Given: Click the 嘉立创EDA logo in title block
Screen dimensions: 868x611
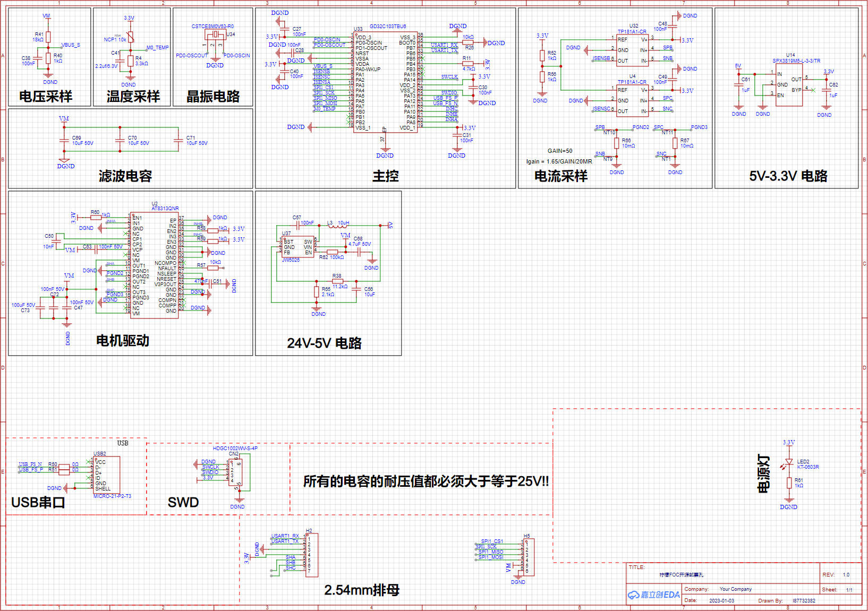Looking at the screenshot, I should pyautogui.click(x=654, y=595).
